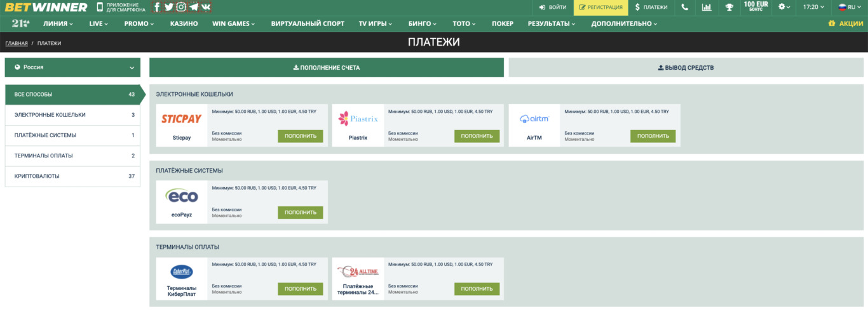Select ПЛАТЁЖНЫЕ СИСТЕМЫ category
Image resolution: width=868 pixels, height=311 pixels.
72,135
